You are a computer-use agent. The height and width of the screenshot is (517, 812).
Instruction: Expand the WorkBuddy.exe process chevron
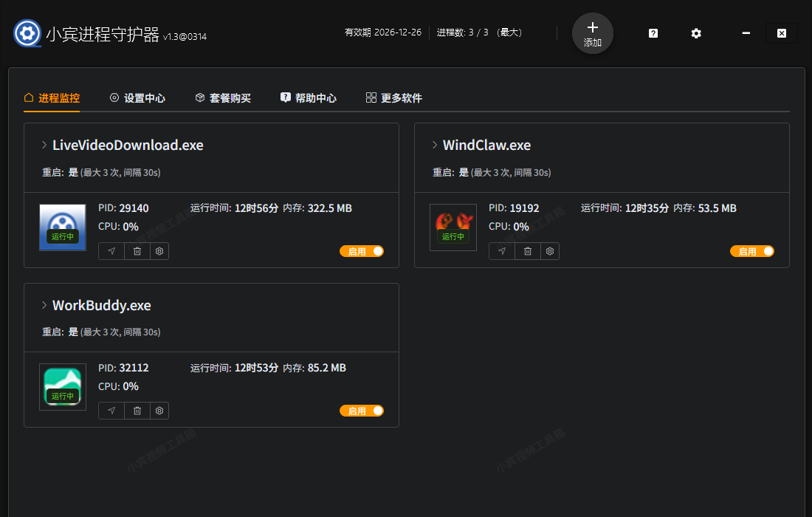(x=44, y=306)
